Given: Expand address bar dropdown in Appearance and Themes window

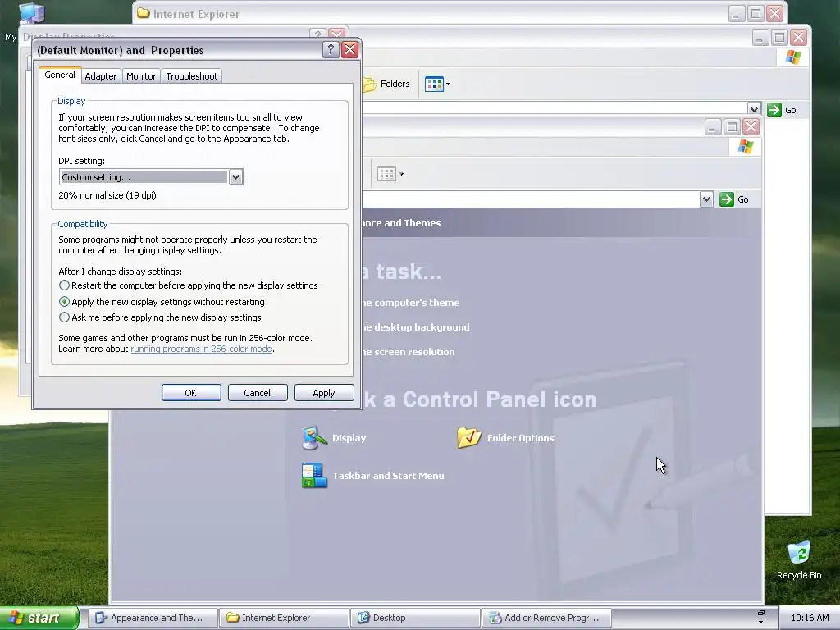Looking at the screenshot, I should click(x=706, y=199).
